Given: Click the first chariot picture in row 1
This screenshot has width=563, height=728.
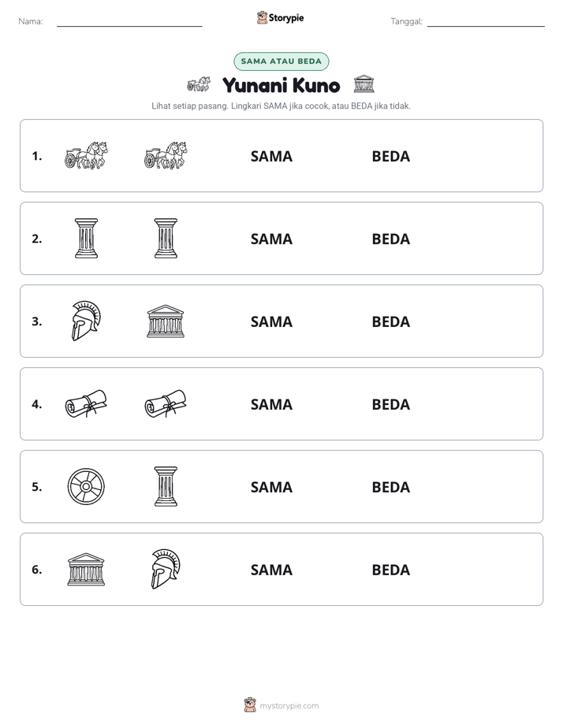Looking at the screenshot, I should pyautogui.click(x=86, y=155).
